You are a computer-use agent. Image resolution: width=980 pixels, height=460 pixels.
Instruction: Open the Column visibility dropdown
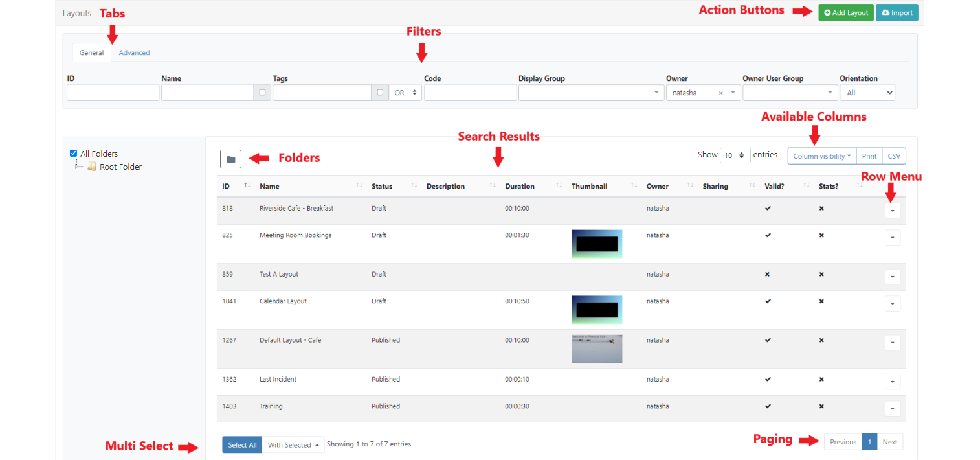point(821,156)
